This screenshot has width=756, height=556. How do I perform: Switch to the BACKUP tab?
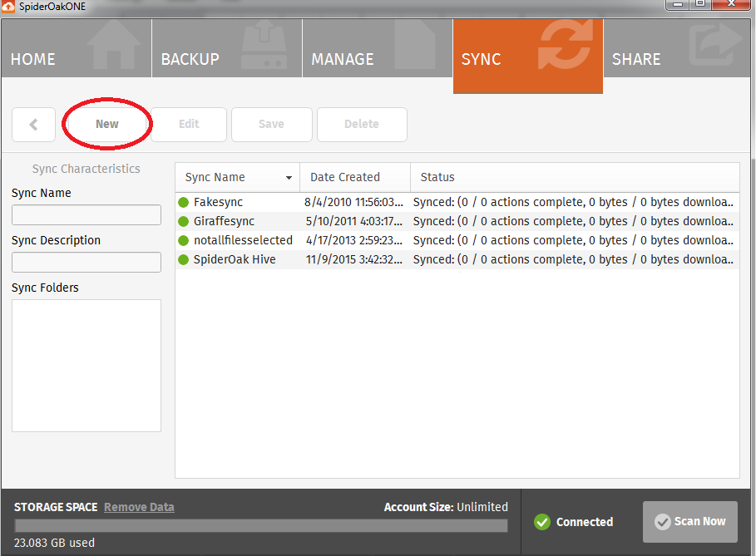click(227, 48)
